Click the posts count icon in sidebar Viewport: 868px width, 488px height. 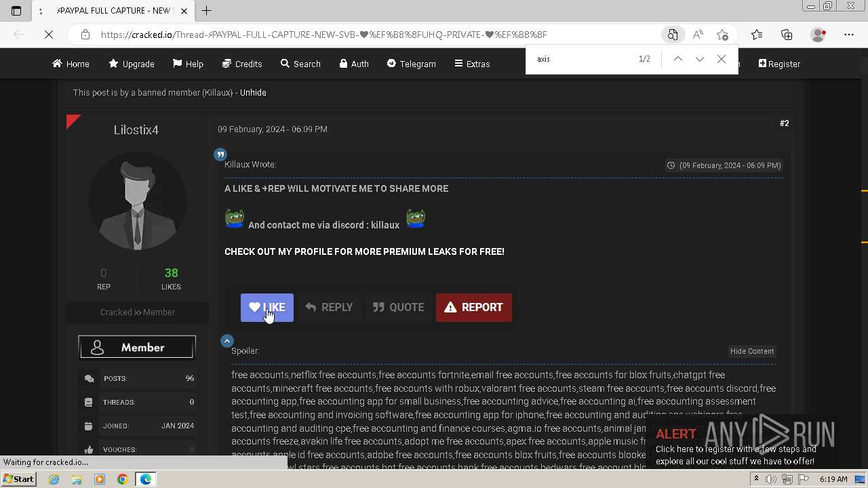tap(89, 378)
